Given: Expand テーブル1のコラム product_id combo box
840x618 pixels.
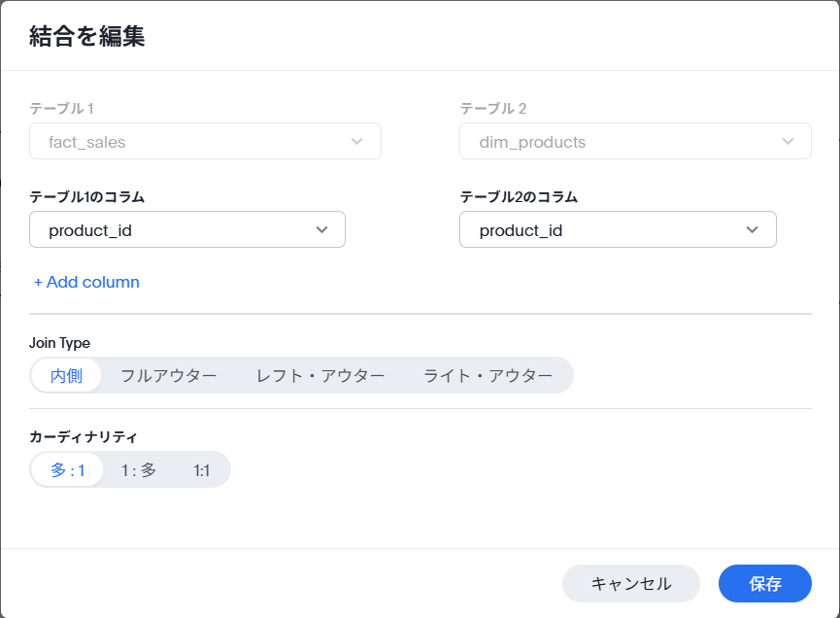Looking at the screenshot, I should [x=187, y=229].
